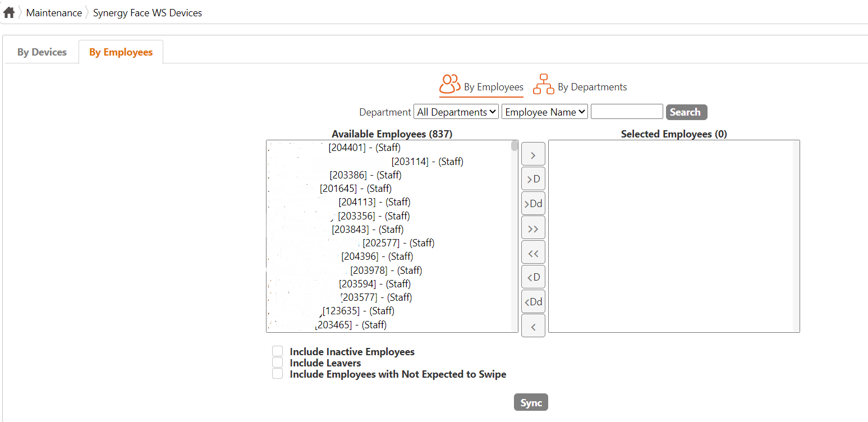Expand the Employee Name filter dropdown
The image size is (868, 422).
coord(545,112)
